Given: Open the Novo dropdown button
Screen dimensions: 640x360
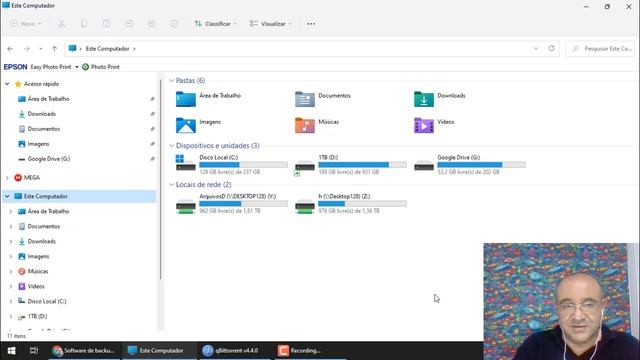Looking at the screenshot, I should 25,24.
